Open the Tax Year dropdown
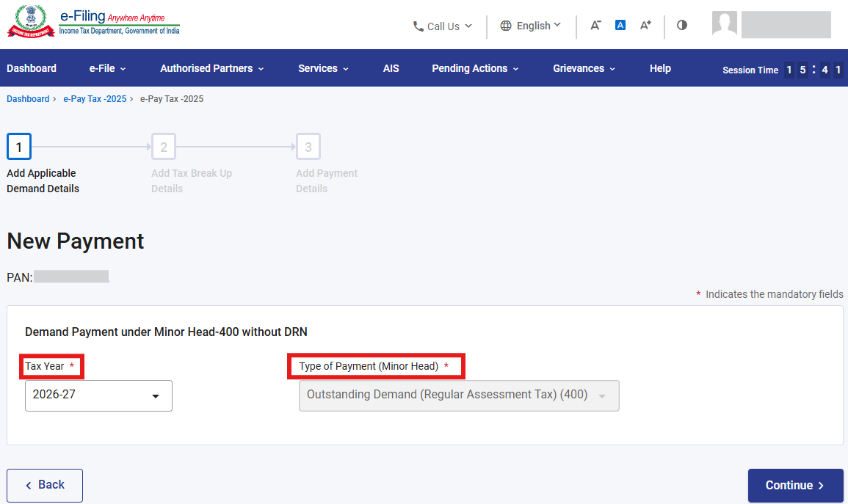The width and height of the screenshot is (848, 504). [98, 395]
